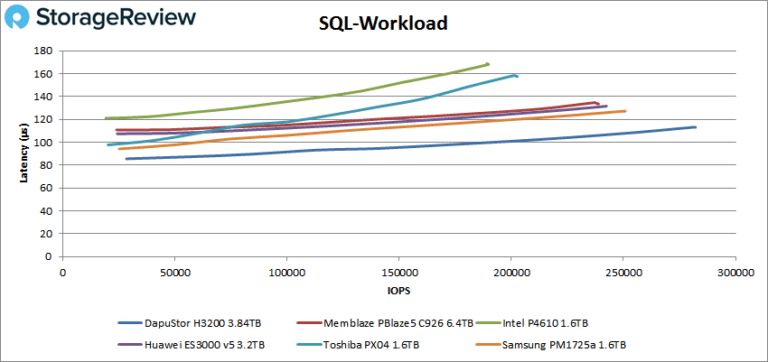Click the end of the blue DapuStor H3200 line
Screen dimensions: 768x362
pyautogui.click(x=695, y=127)
